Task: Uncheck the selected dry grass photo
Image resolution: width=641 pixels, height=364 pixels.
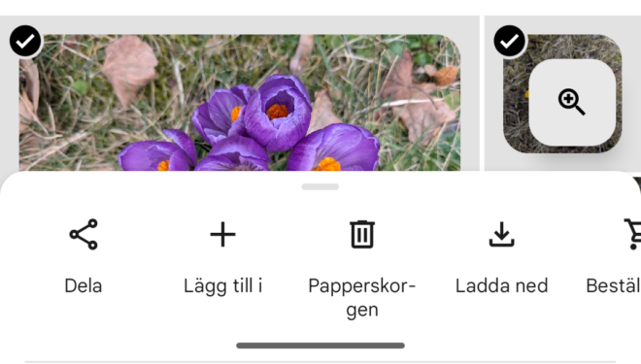Action: coord(509,41)
